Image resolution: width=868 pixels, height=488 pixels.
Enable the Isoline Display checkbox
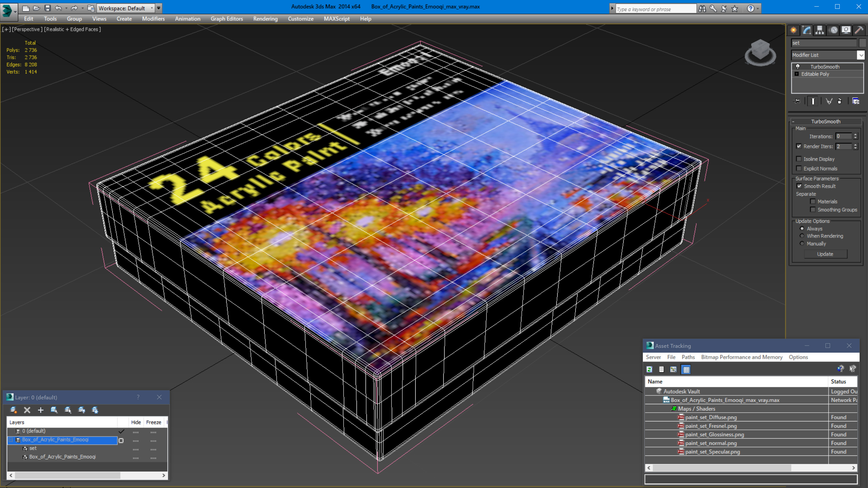[x=799, y=159]
